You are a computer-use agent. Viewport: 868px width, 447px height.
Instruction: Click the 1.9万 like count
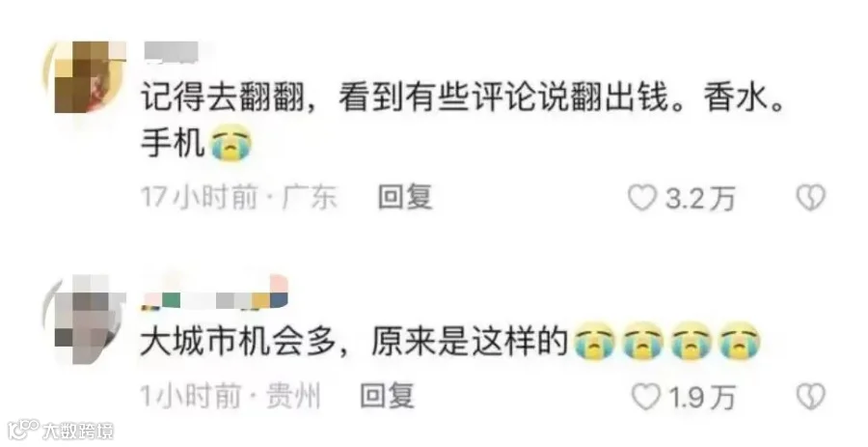[x=702, y=398]
